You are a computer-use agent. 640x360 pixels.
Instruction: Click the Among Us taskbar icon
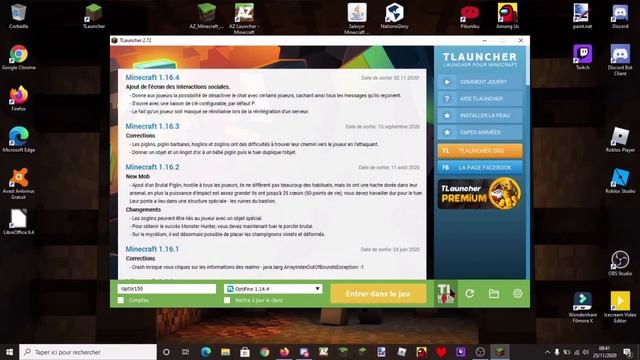click(421, 352)
